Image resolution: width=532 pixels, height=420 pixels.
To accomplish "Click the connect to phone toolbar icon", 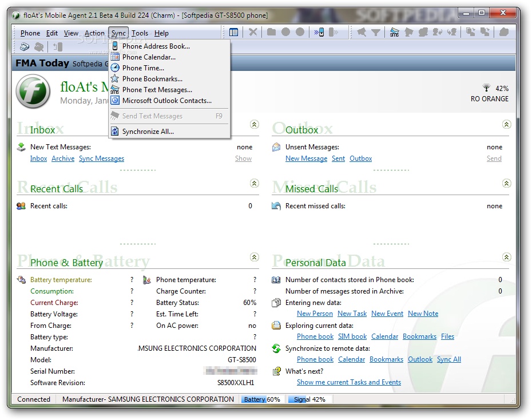I will point(319,32).
